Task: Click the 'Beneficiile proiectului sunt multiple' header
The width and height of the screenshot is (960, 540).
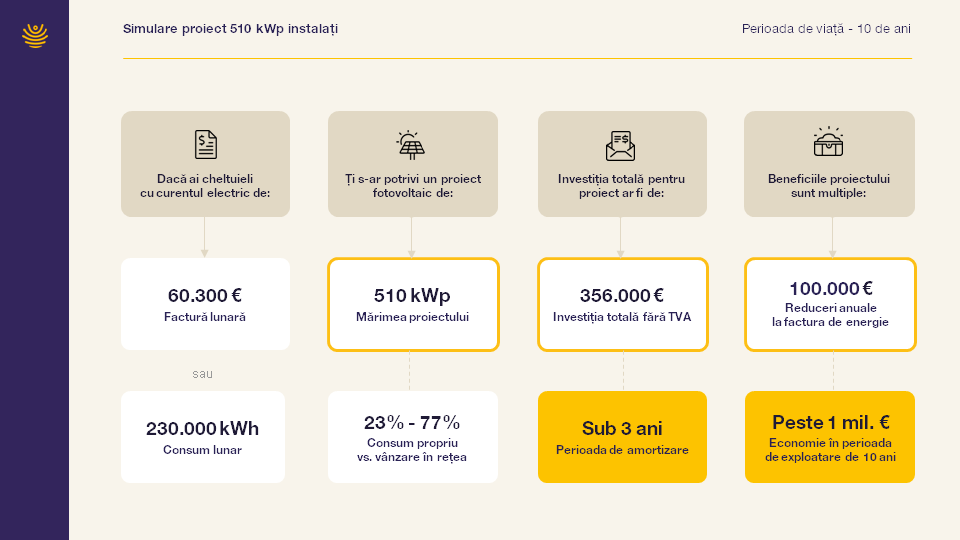Action: pos(830,163)
